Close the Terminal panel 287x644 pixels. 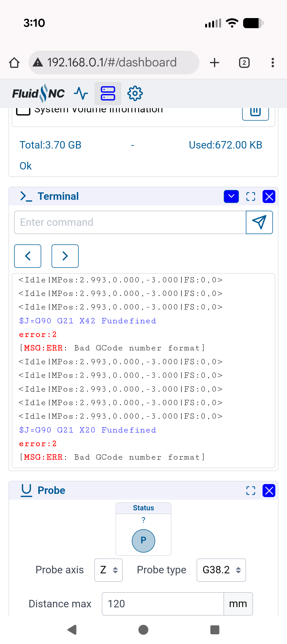click(269, 197)
